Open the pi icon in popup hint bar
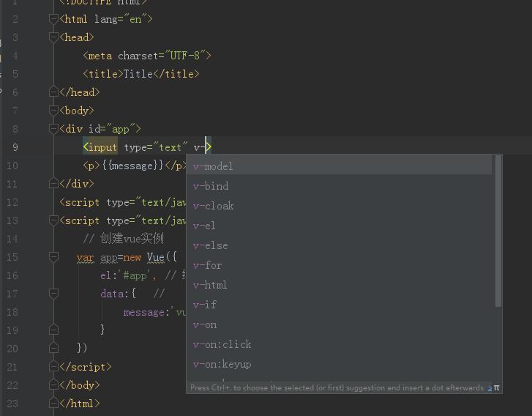 497,387
